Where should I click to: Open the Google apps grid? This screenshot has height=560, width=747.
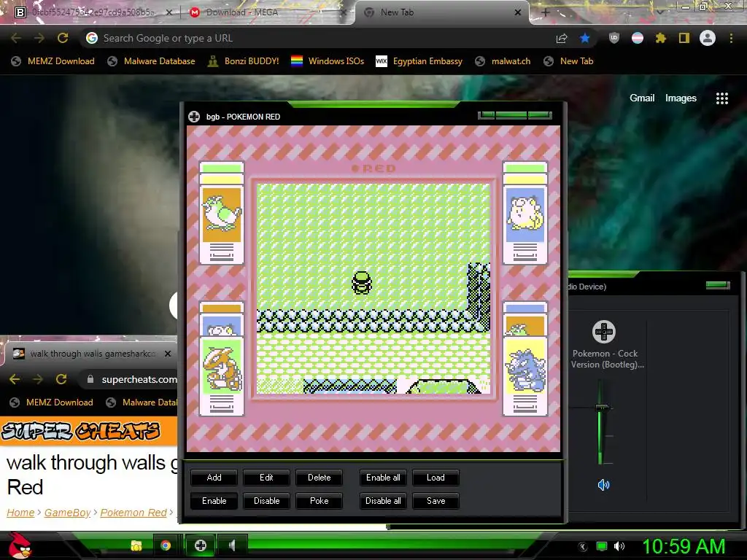coord(722,98)
